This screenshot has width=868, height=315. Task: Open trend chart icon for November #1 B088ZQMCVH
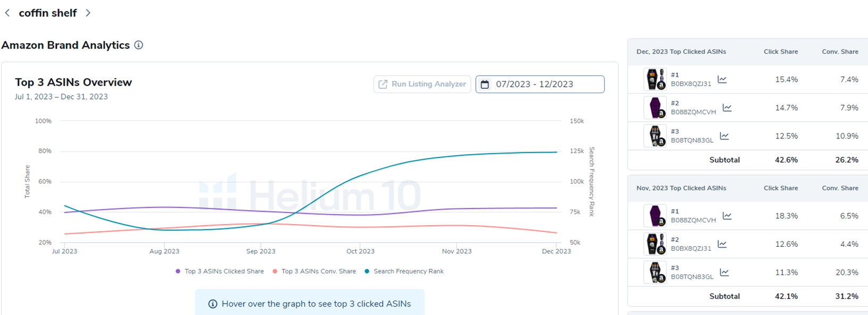pos(727,215)
